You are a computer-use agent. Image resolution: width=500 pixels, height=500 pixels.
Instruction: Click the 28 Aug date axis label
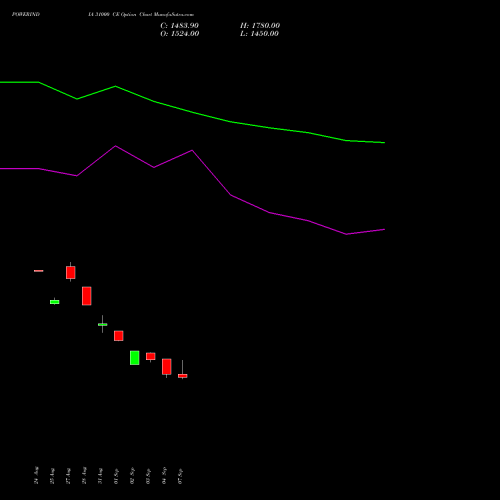[x=84, y=475]
